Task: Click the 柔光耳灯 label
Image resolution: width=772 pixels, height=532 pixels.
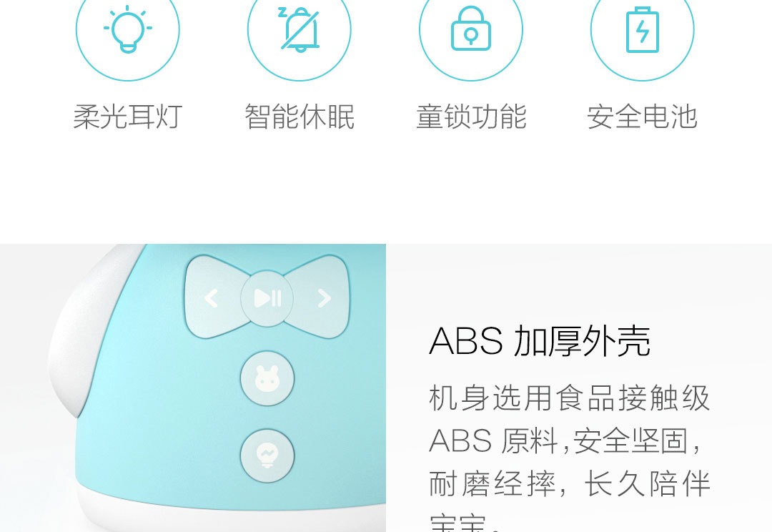Action: [x=127, y=117]
